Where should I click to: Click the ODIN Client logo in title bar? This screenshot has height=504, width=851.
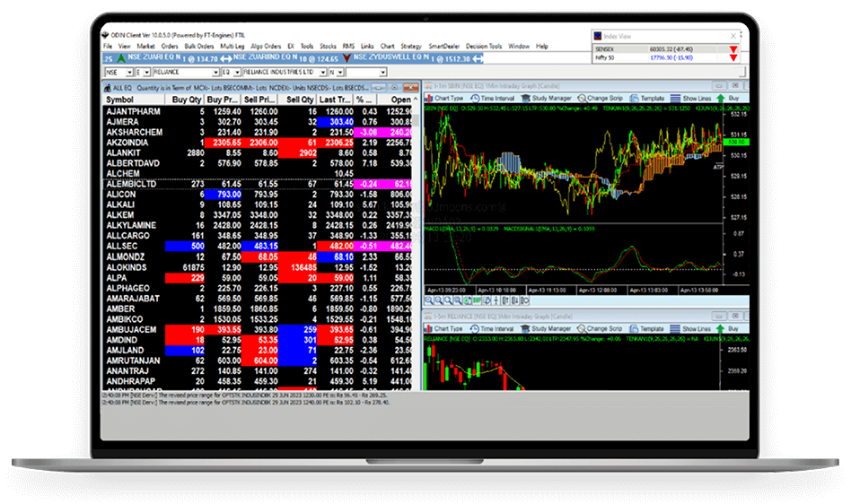coord(105,35)
